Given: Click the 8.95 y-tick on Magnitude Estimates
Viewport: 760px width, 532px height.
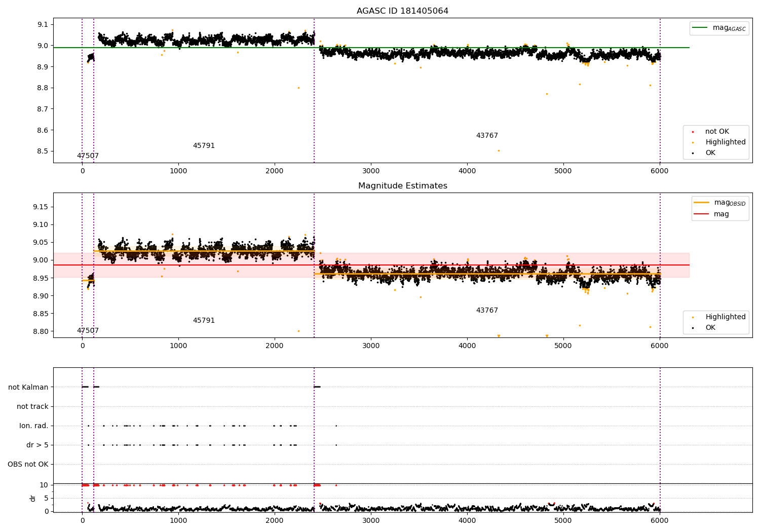Looking at the screenshot, I should click(41, 278).
